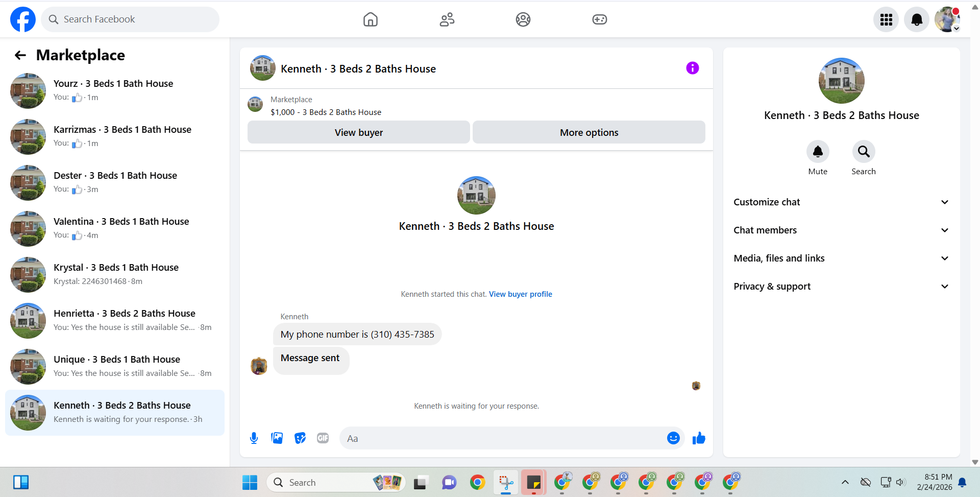Open the Groups icon in top navigation
The height and width of the screenshot is (497, 980).
click(x=523, y=19)
